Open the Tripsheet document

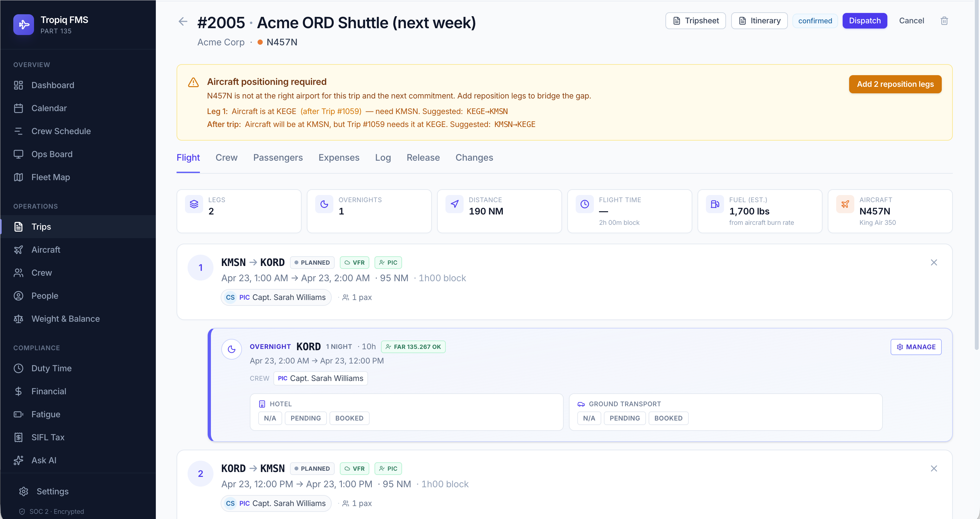(x=695, y=20)
